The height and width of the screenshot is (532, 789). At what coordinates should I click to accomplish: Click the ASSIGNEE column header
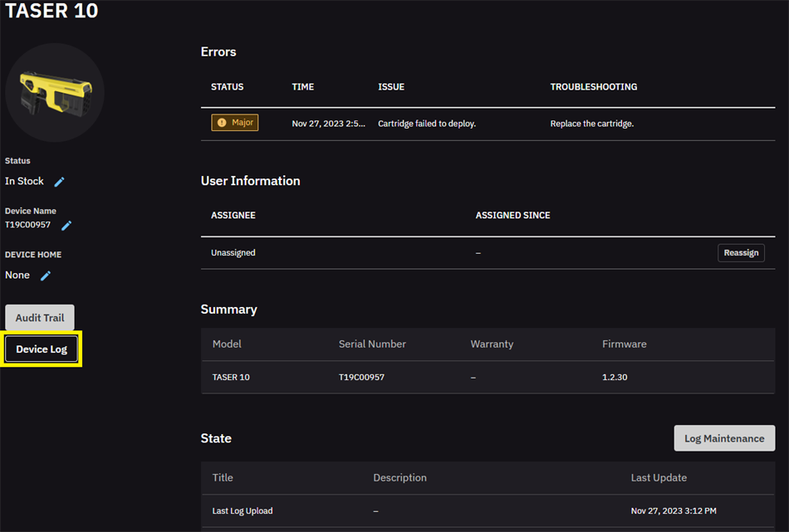point(233,215)
